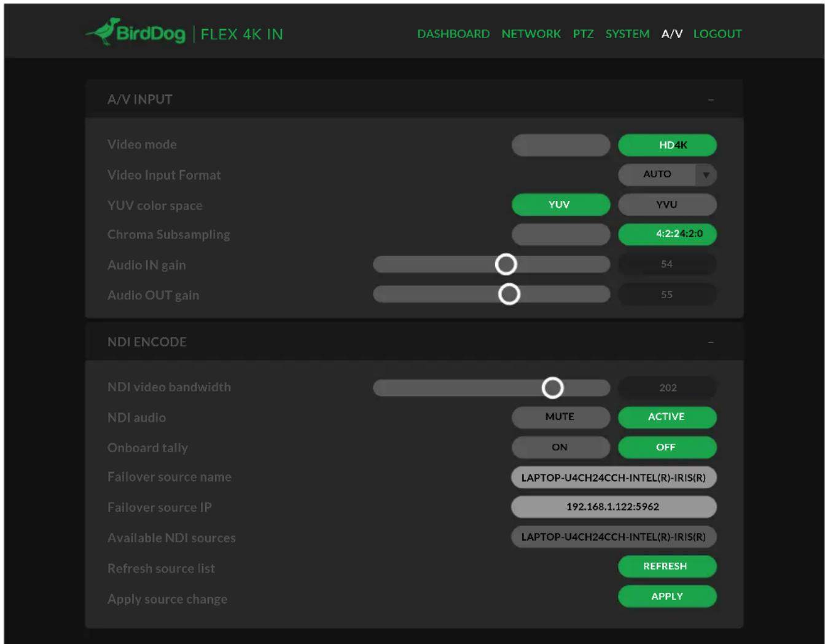Open the Video Input Format AUTO dropdown

click(667, 175)
